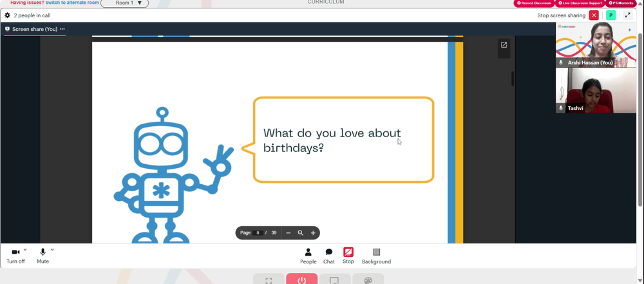Click the Live Classroom Support button
Screen dimensions: 644x284
pos(580,3)
